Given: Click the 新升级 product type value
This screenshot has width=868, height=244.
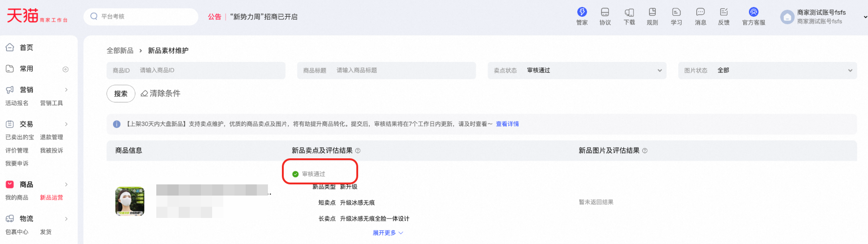Looking at the screenshot, I should [348, 187].
